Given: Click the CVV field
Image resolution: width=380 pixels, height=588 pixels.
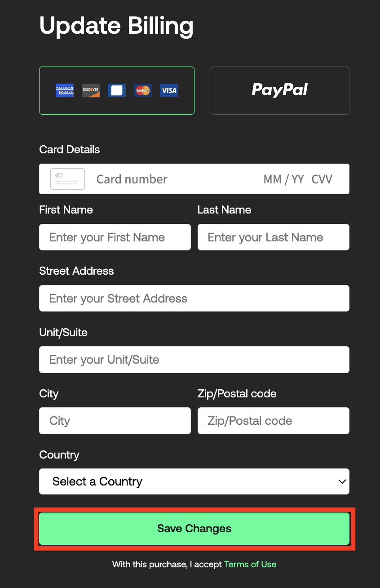Looking at the screenshot, I should 322,179.
